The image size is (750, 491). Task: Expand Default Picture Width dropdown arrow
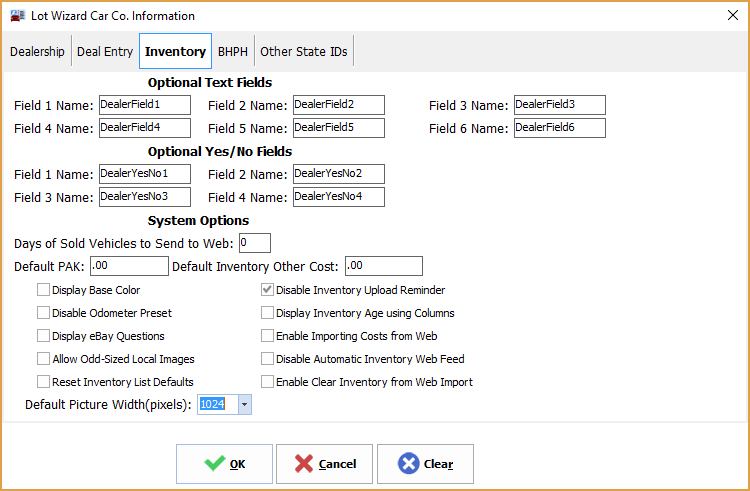(244, 404)
